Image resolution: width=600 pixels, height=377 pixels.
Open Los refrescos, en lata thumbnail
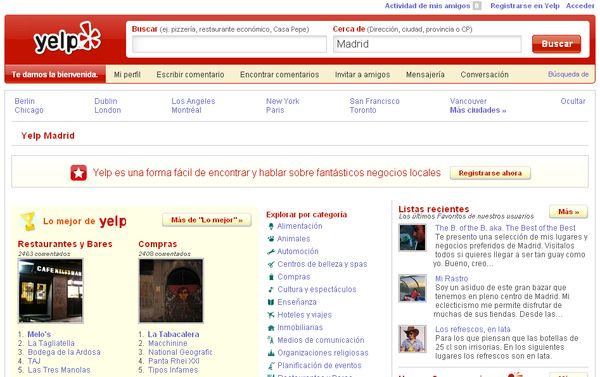[412, 339]
